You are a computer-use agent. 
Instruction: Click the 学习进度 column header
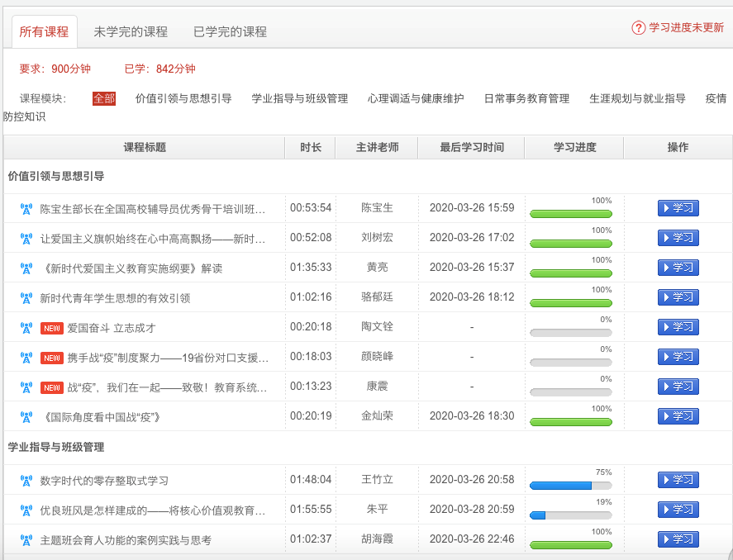pos(574,148)
